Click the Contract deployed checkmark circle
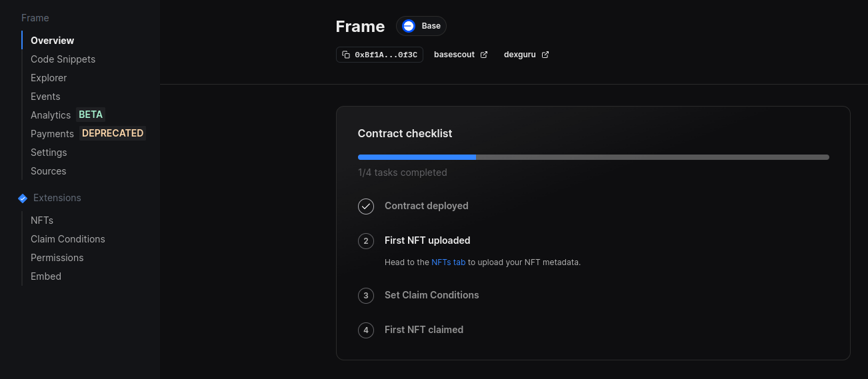 click(366, 206)
